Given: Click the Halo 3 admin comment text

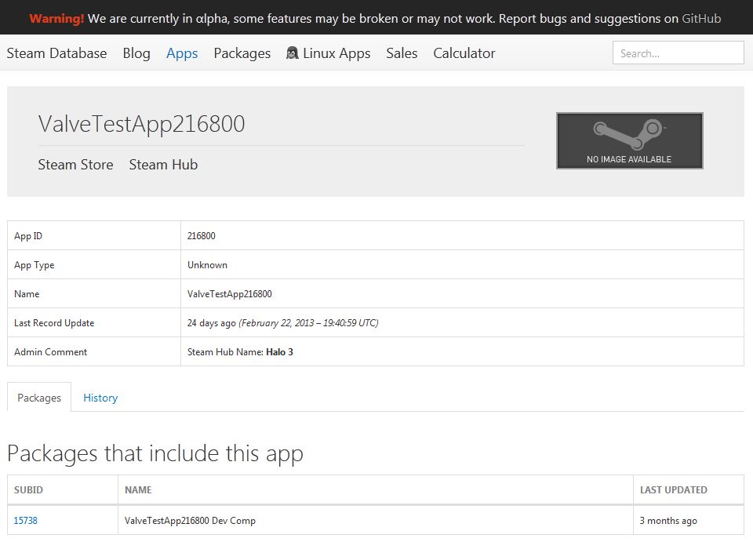Looking at the screenshot, I should (279, 352).
